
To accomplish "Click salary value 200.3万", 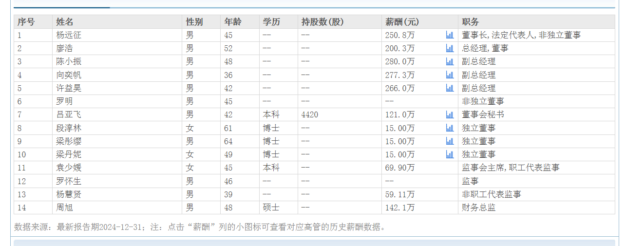I will (400, 48).
